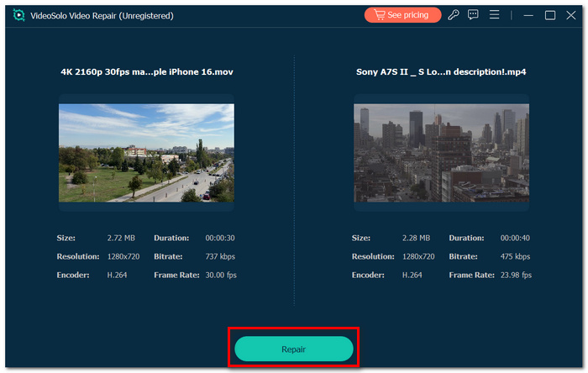This screenshot has width=588, height=373.
Task: Click the Sony A7S II file name
Action: [x=441, y=72]
